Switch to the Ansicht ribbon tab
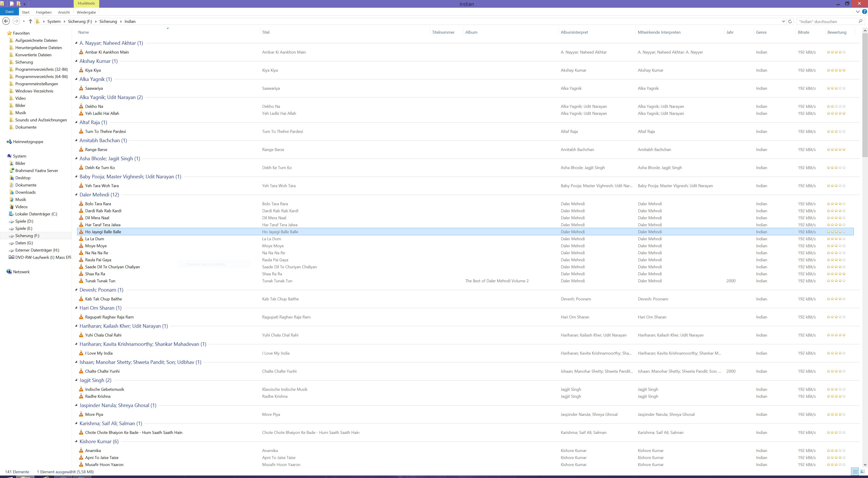868x478 pixels. coord(64,12)
